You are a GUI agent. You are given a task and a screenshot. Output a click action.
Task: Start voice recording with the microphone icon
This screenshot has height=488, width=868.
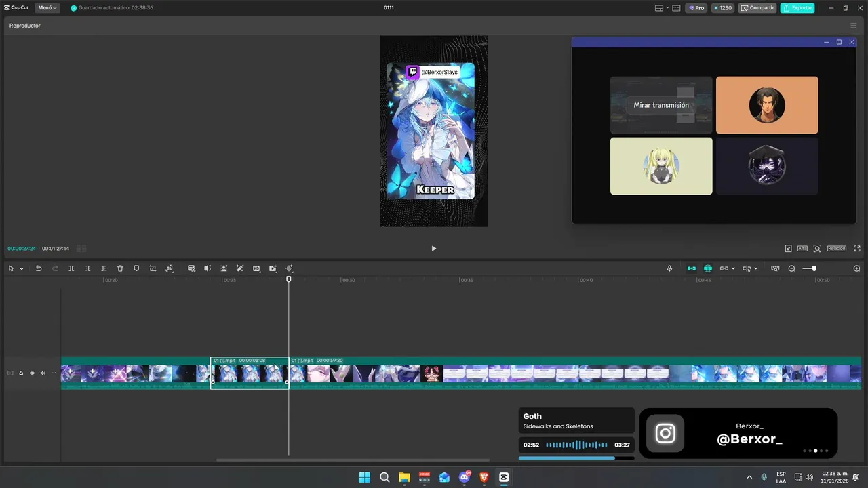point(669,268)
